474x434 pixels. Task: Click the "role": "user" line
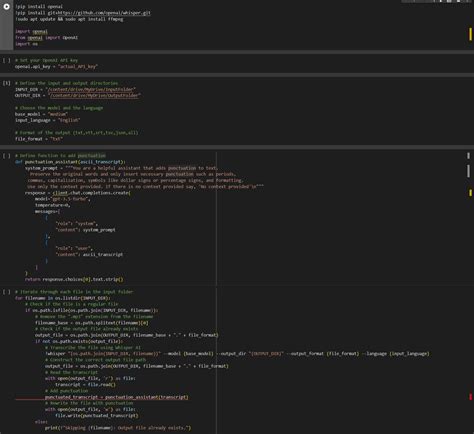click(74, 248)
